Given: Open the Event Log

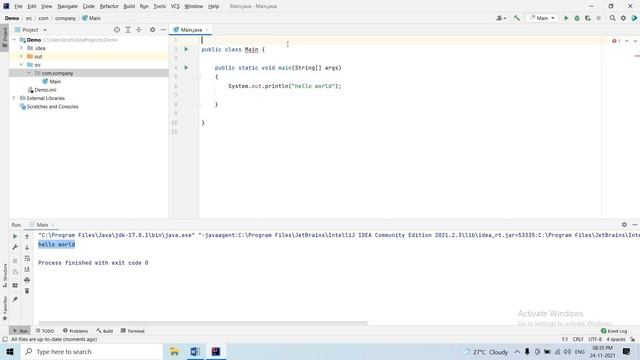Looking at the screenshot, I should [x=614, y=331].
